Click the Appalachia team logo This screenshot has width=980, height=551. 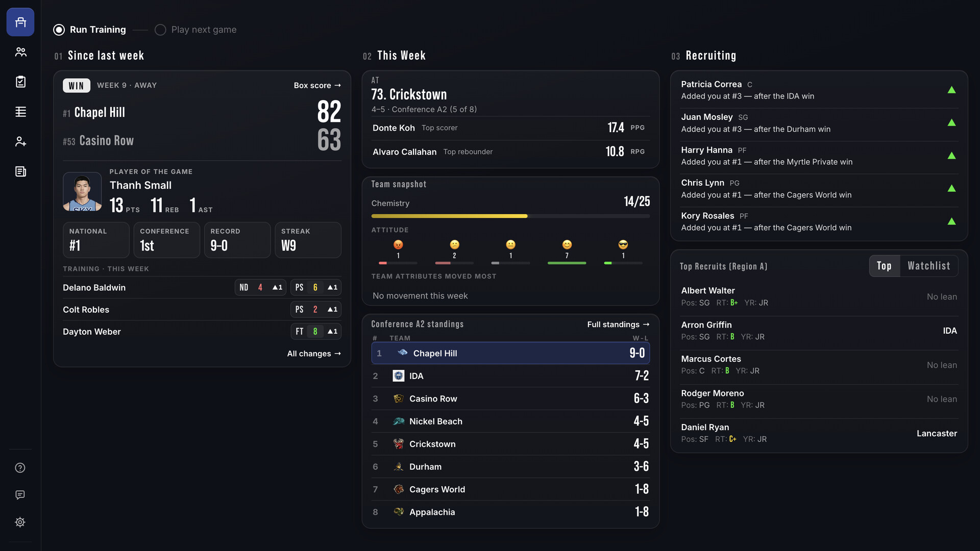[x=398, y=512]
